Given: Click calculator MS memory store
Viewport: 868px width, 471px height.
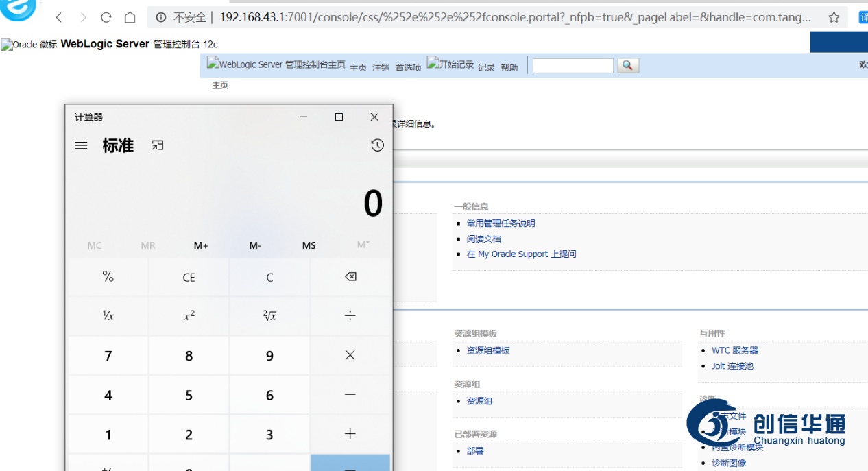Looking at the screenshot, I should click(x=309, y=245).
